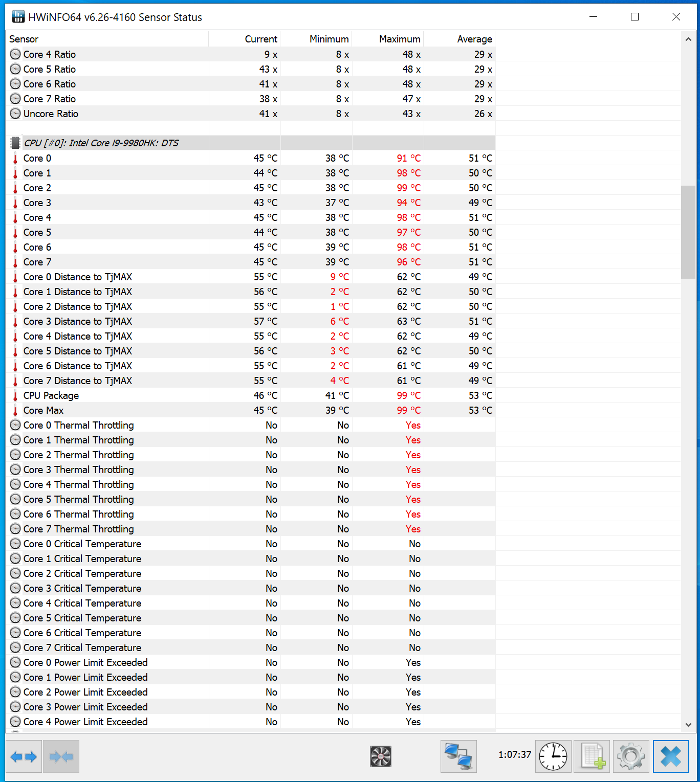Select Core 1 Thermal Throttling row
Image resolution: width=700 pixels, height=782 pixels.
251,440
